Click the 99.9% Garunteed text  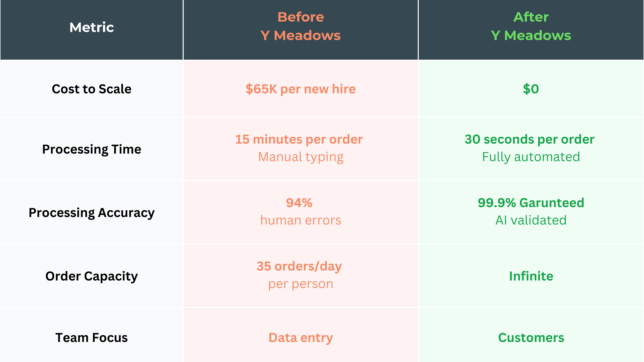coord(531,203)
